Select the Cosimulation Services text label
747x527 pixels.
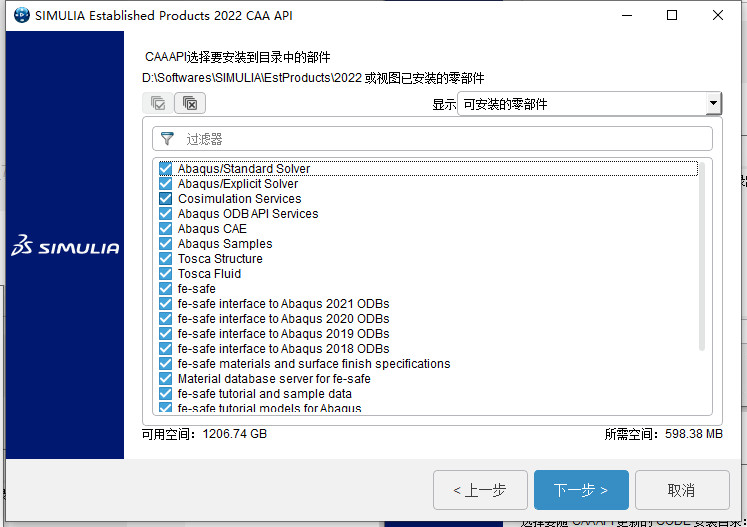click(240, 199)
